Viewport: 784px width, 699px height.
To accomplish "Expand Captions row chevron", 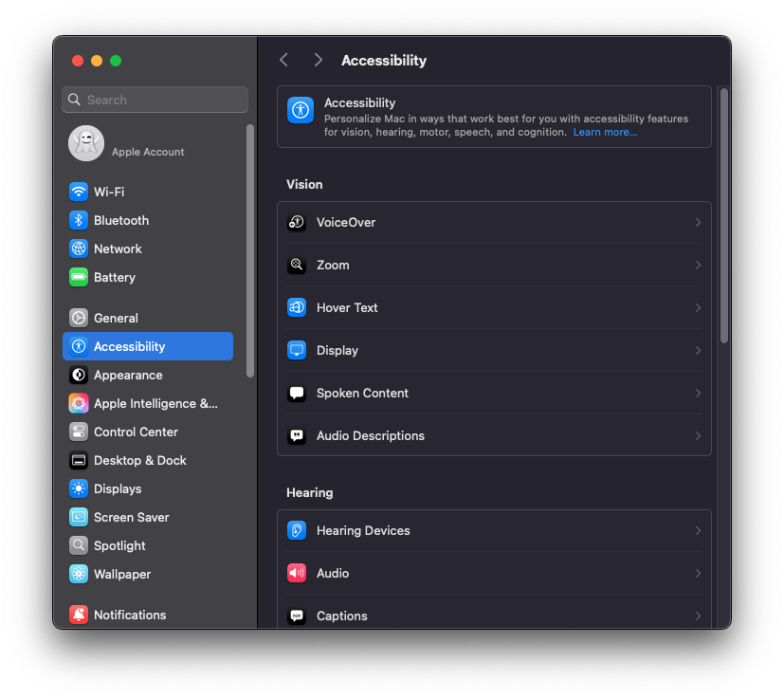I will pyautogui.click(x=698, y=616).
